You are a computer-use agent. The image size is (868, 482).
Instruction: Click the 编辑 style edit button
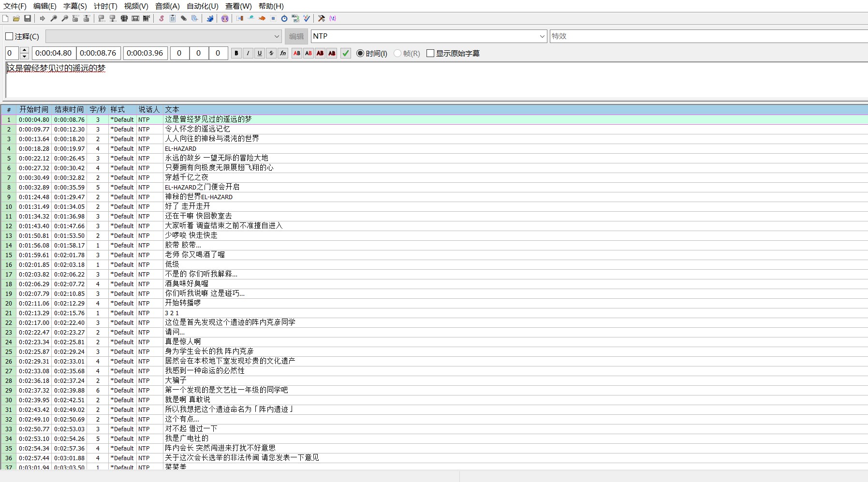tap(296, 36)
